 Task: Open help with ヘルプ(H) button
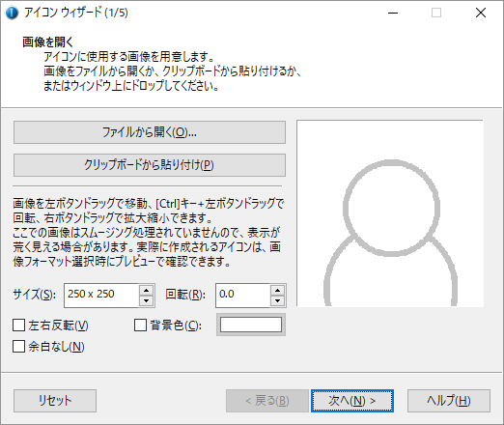tap(449, 401)
